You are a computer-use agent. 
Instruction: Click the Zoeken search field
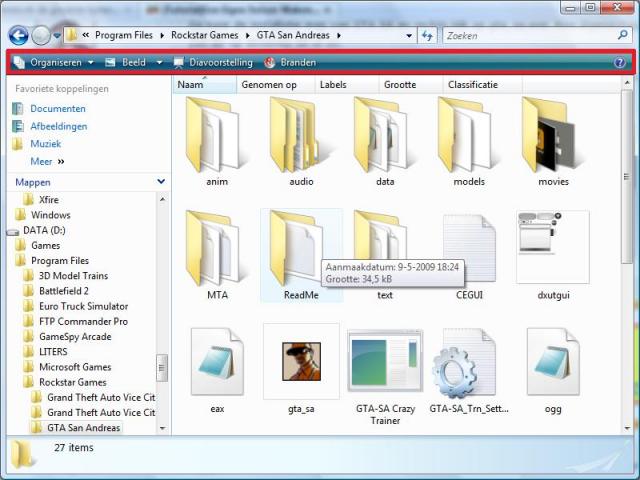click(531, 36)
